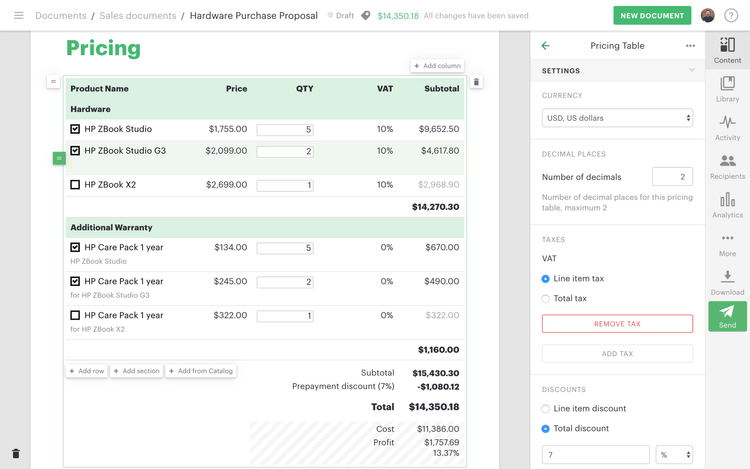The width and height of the screenshot is (750, 469).
Task: Check the HP ZBook X2 checkbox
Action: (x=75, y=185)
